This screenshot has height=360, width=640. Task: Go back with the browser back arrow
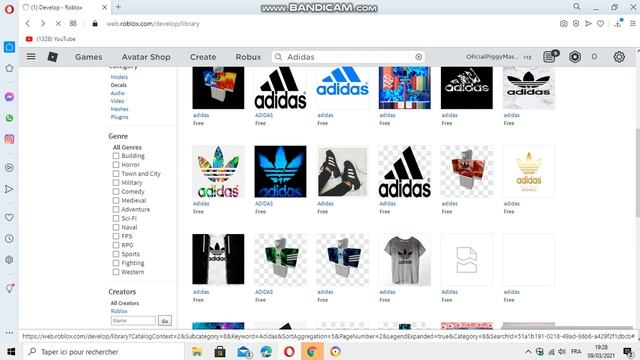pos(28,24)
